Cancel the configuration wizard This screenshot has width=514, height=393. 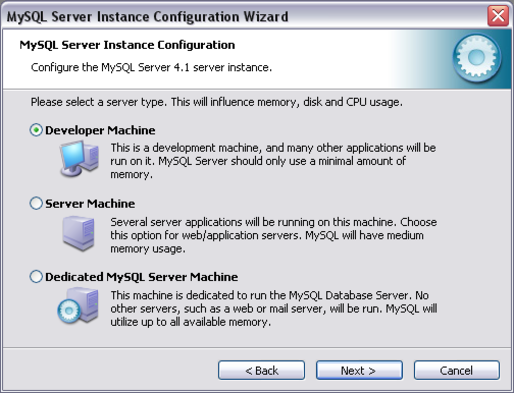click(457, 370)
